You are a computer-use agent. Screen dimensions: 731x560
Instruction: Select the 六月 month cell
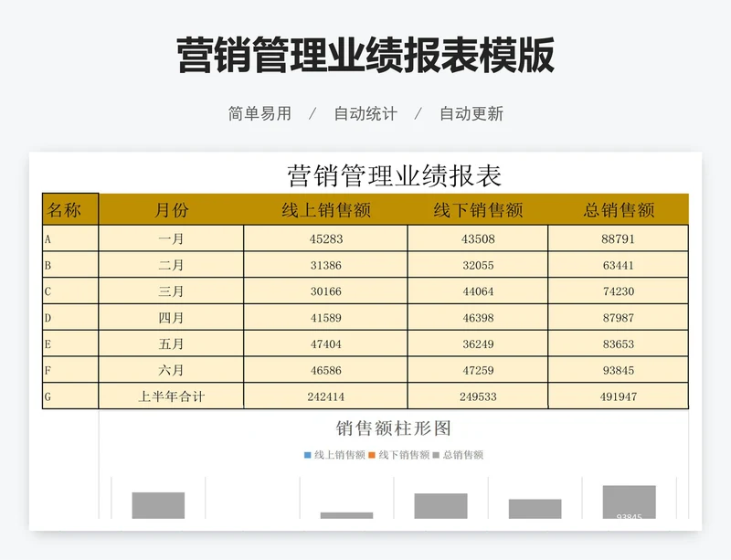coord(171,370)
